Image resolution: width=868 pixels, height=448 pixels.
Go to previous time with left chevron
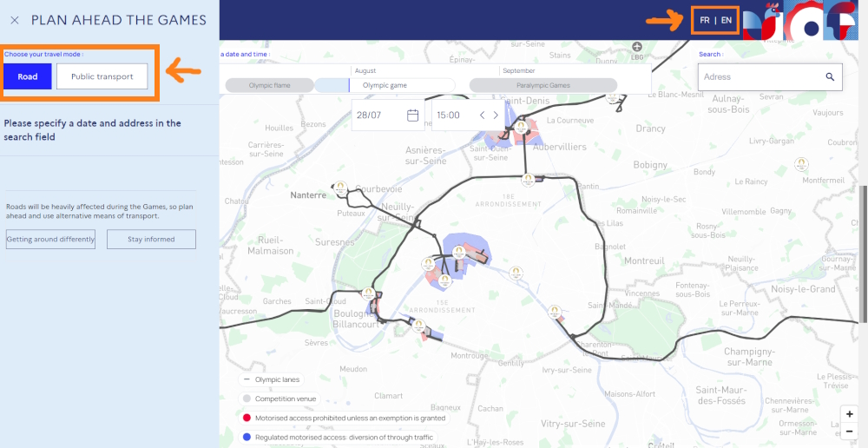pos(482,115)
